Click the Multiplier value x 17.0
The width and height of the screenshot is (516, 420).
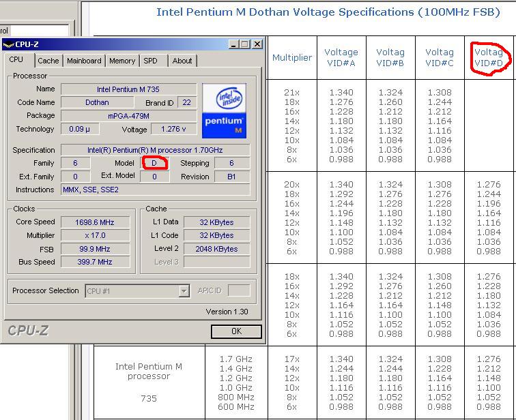95,236
